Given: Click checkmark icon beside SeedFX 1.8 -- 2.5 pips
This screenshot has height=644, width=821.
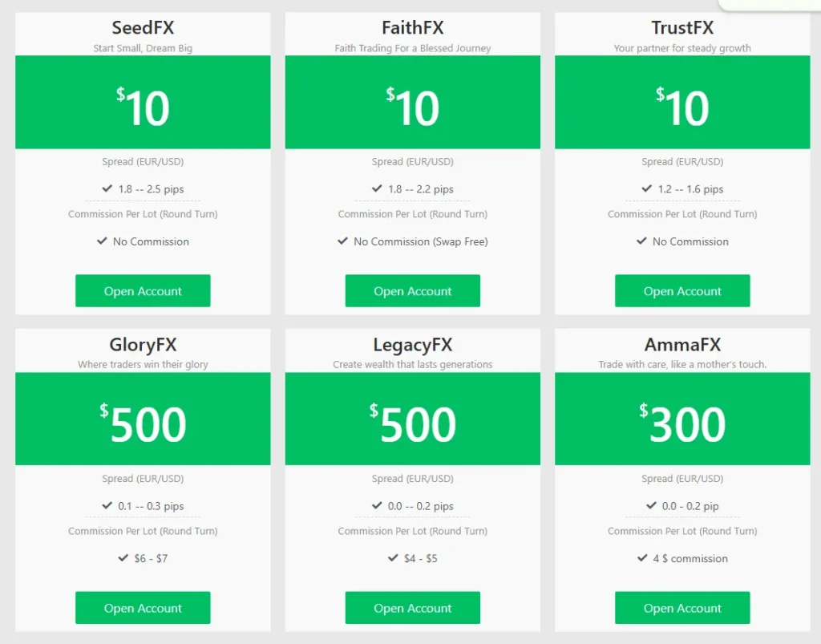Looking at the screenshot, I should (x=107, y=188).
